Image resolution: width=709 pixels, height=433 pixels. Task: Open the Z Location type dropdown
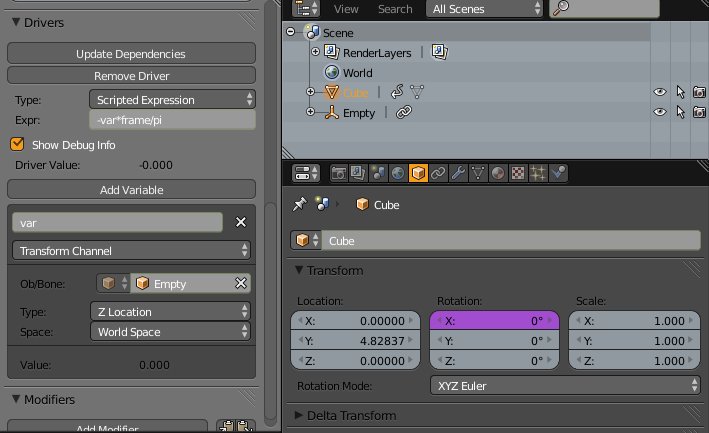coord(170,311)
